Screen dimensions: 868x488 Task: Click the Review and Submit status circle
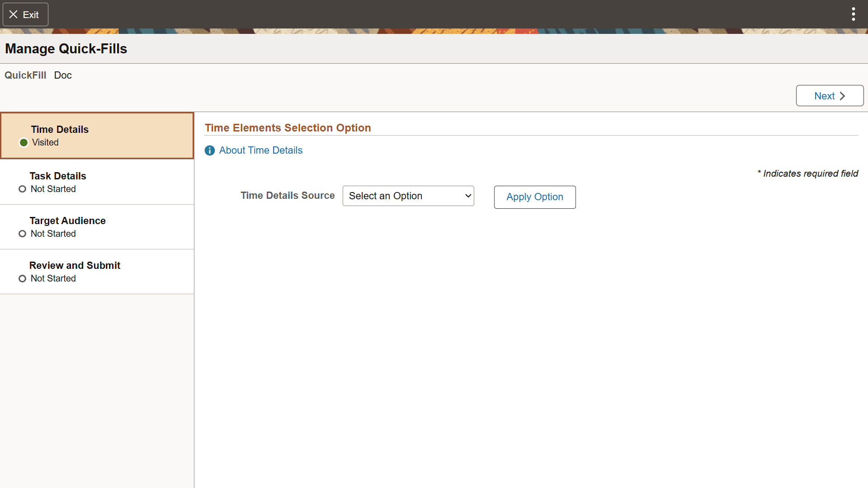pos(22,278)
